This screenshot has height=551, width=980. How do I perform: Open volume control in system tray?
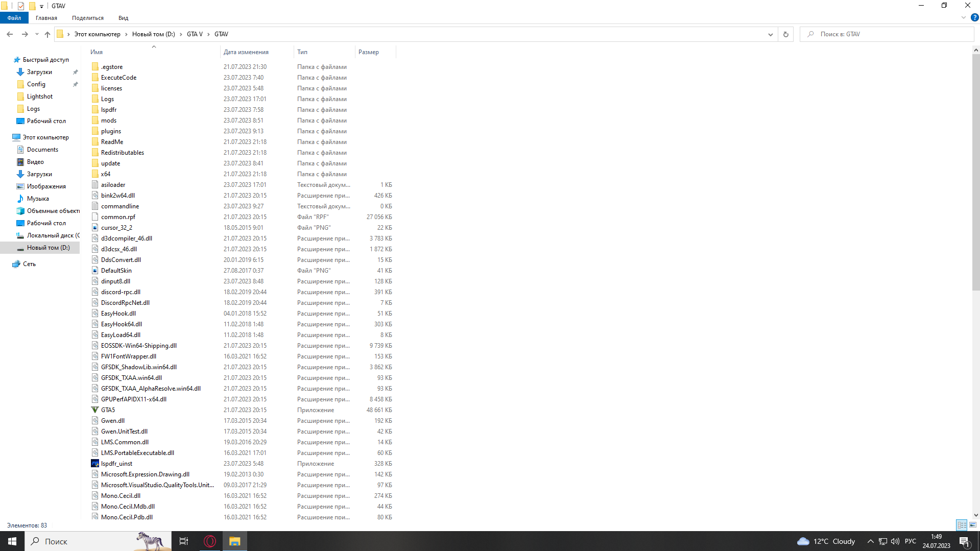coord(895,541)
